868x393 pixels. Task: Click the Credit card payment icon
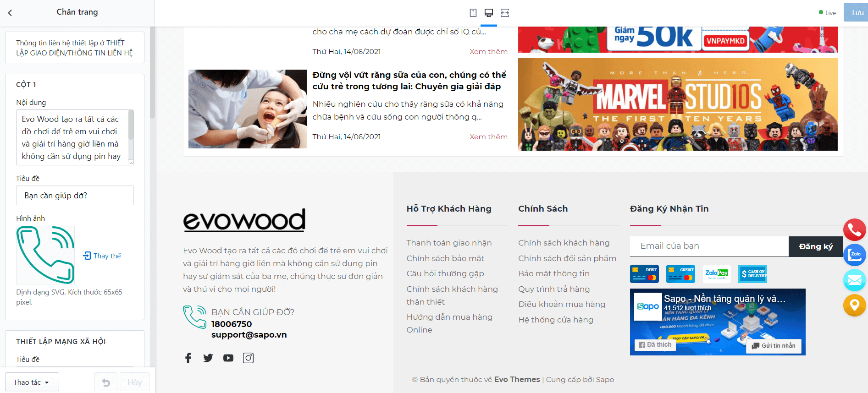680,274
